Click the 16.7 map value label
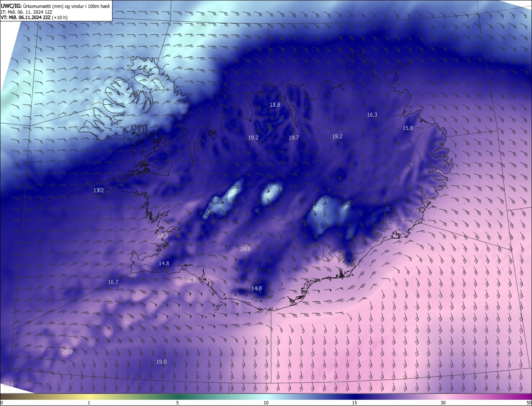 point(113,282)
